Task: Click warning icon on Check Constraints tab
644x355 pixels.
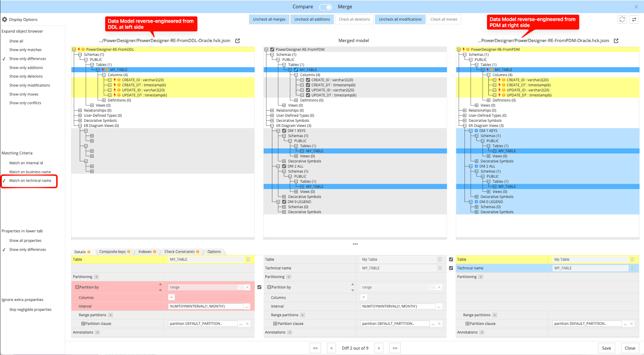Action: click(198, 251)
